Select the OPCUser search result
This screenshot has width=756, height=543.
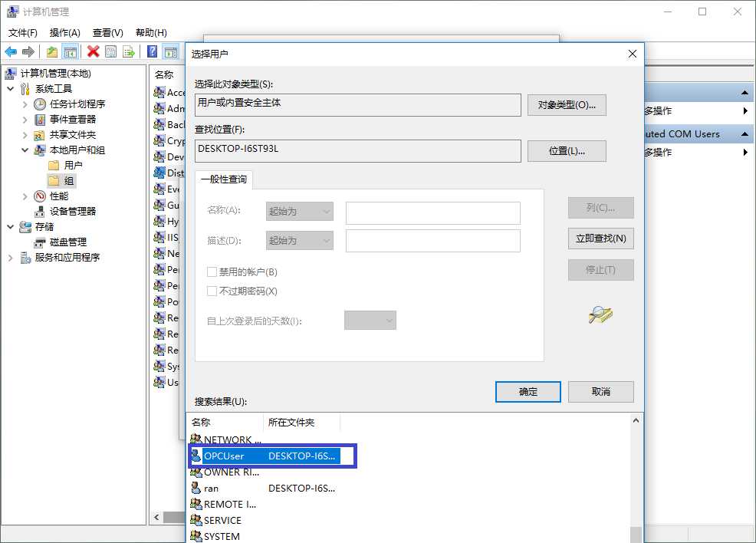(265, 456)
